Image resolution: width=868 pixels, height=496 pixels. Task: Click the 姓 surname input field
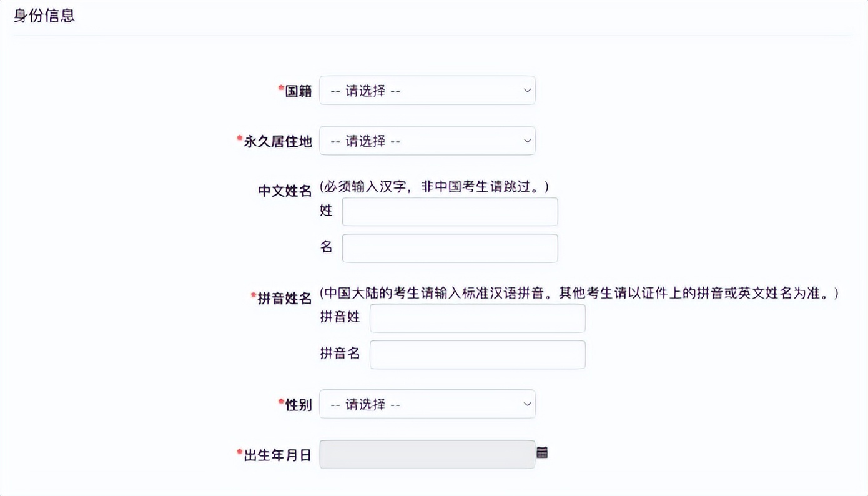pos(449,211)
